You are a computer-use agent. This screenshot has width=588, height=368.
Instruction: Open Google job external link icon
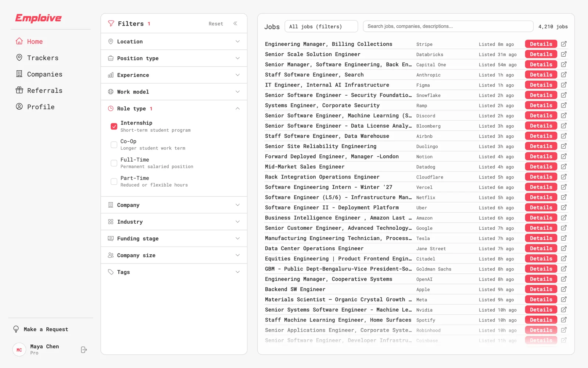(564, 228)
